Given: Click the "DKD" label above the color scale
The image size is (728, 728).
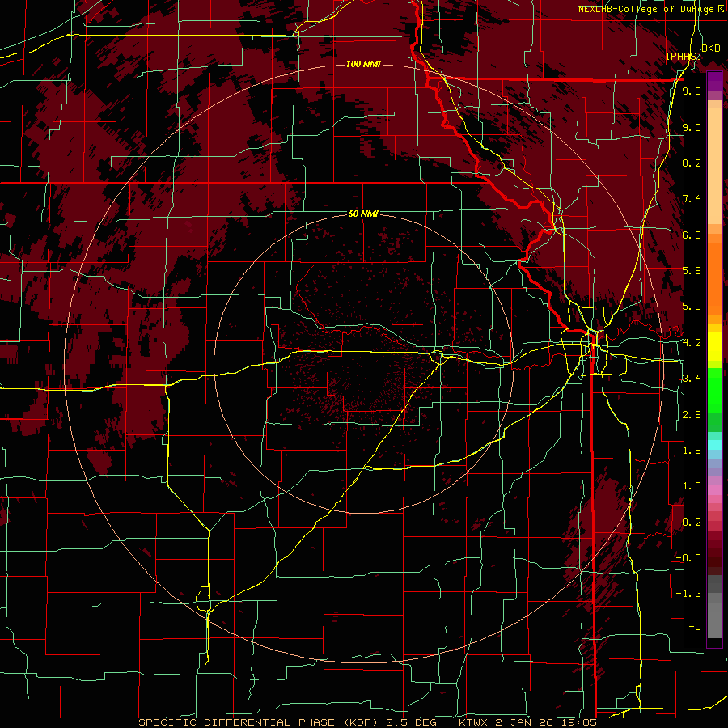Looking at the screenshot, I should [x=711, y=49].
